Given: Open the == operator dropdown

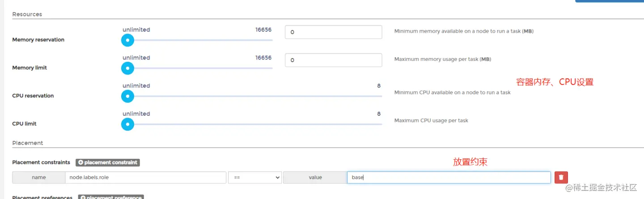Looking at the screenshot, I should 254,178.
